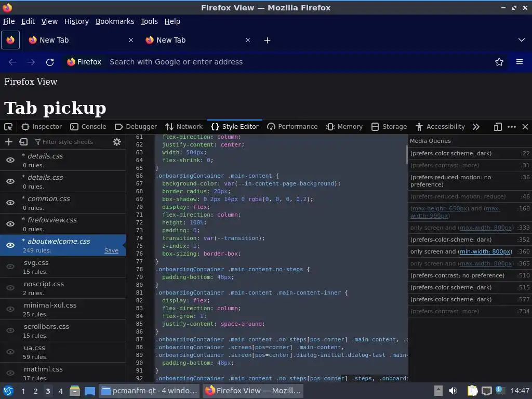This screenshot has height=399, width=532.
Task: Switch to the Performance tab
Action: [x=292, y=127]
